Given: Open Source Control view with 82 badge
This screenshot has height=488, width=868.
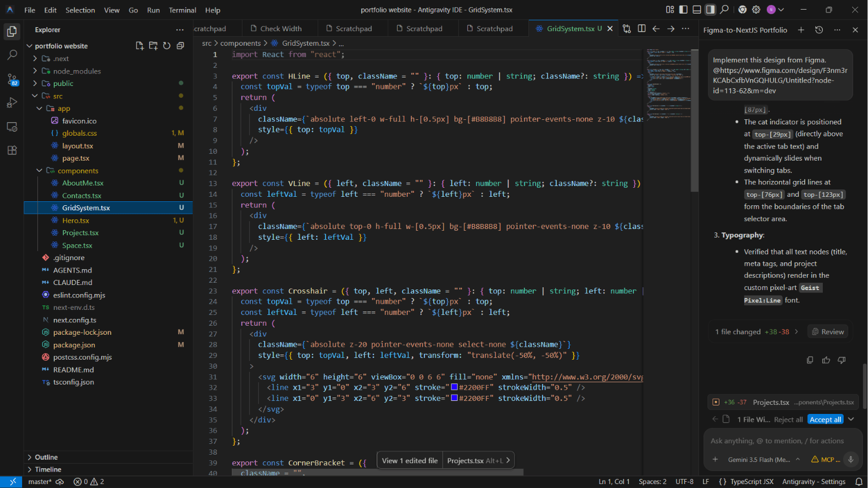Looking at the screenshot, I should coord(12,79).
